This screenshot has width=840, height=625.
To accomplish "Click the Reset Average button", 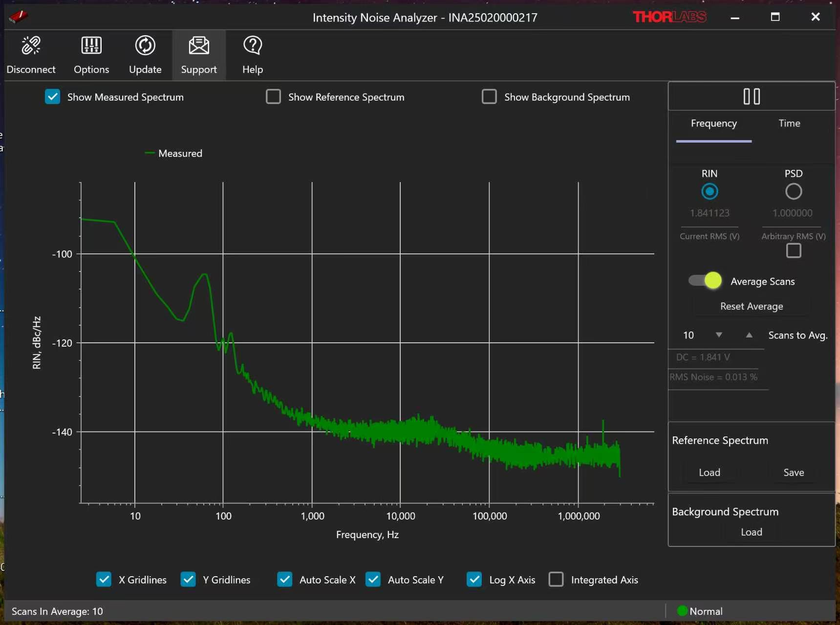I will click(752, 306).
